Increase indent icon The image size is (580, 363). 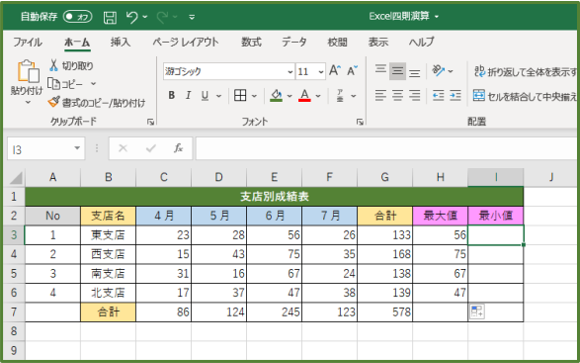coord(455,96)
